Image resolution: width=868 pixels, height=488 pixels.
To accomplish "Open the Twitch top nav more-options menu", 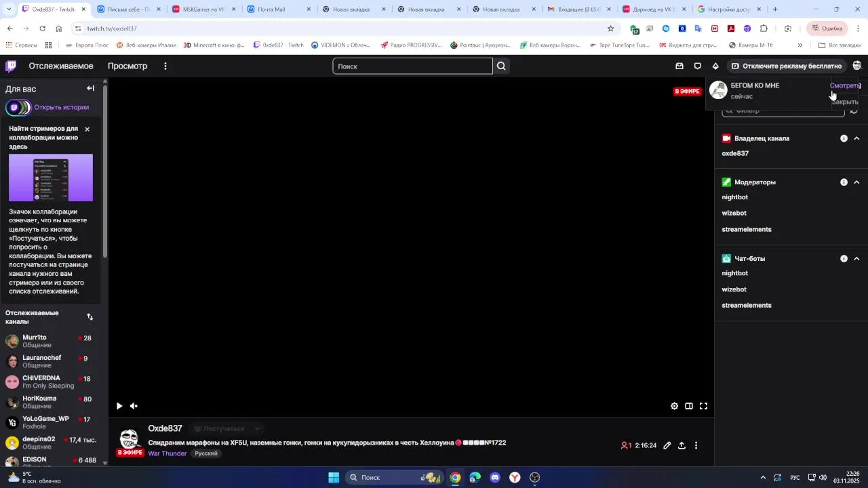I will coord(165,66).
